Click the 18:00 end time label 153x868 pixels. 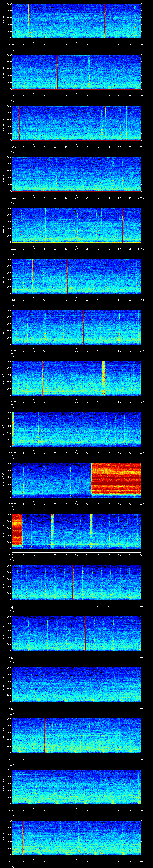click(x=141, y=96)
